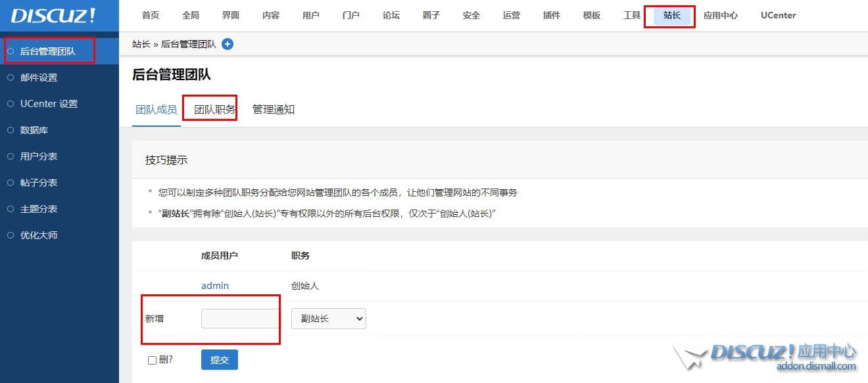Open the admin member profile link

pyautogui.click(x=215, y=285)
